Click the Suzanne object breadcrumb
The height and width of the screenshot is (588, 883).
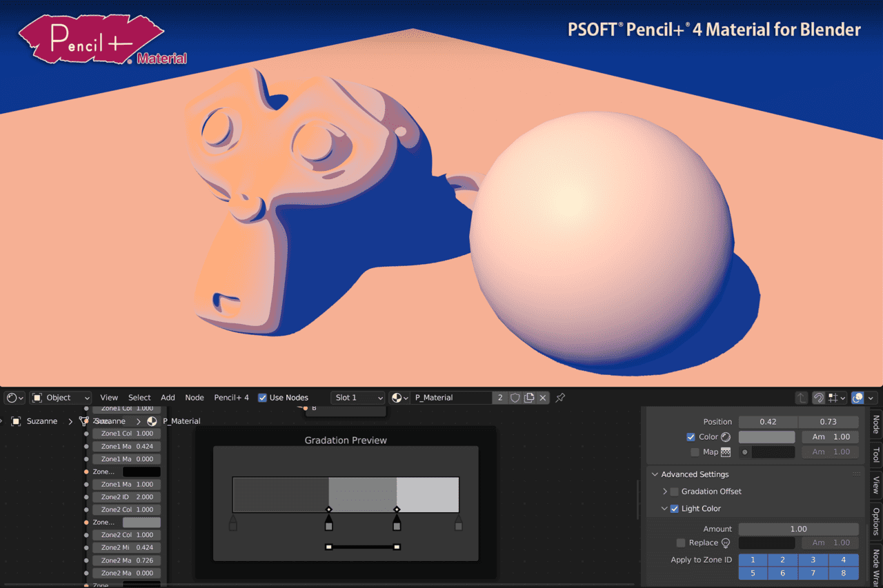(42, 421)
